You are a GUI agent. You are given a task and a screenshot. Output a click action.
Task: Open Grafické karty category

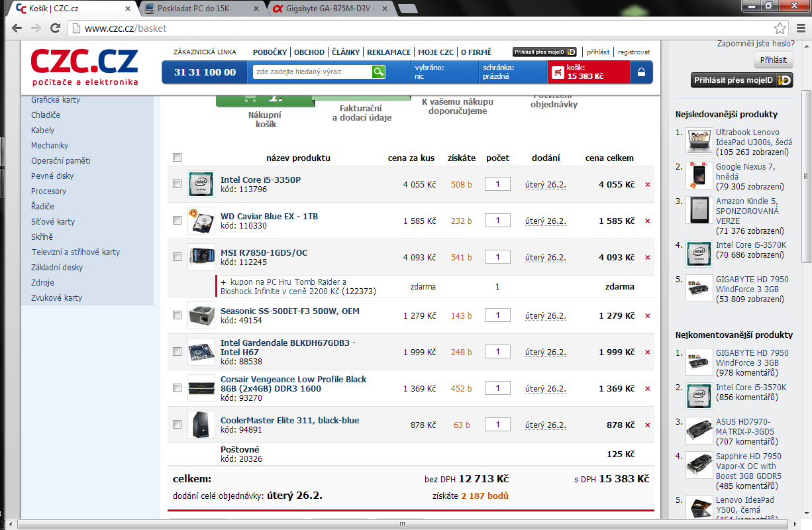tap(56, 100)
